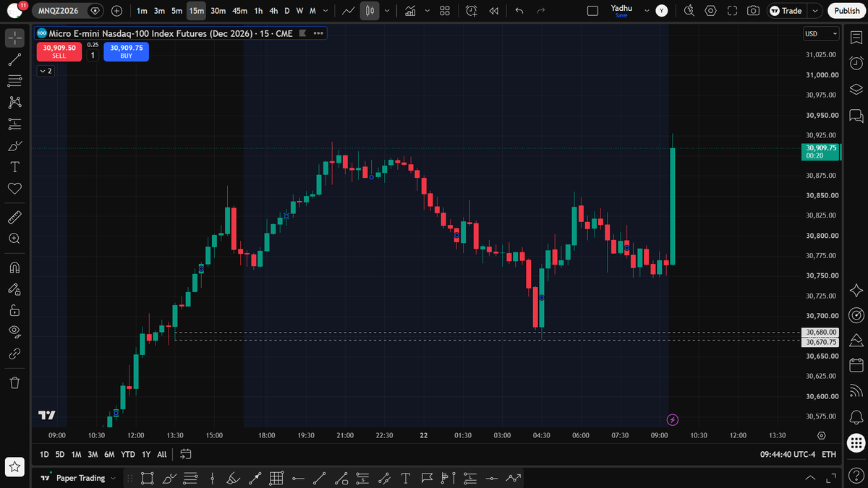Open the heart icons tool
Viewport: 868px width, 488px height.
tap(14, 188)
